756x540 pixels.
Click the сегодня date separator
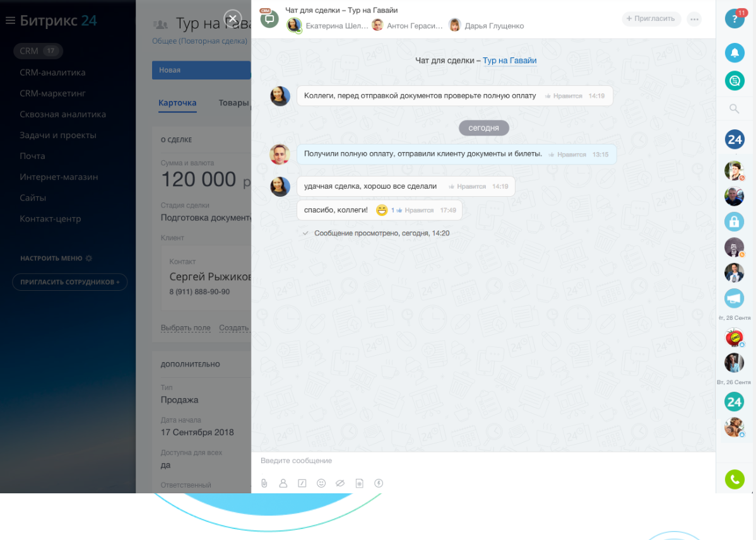click(x=483, y=128)
